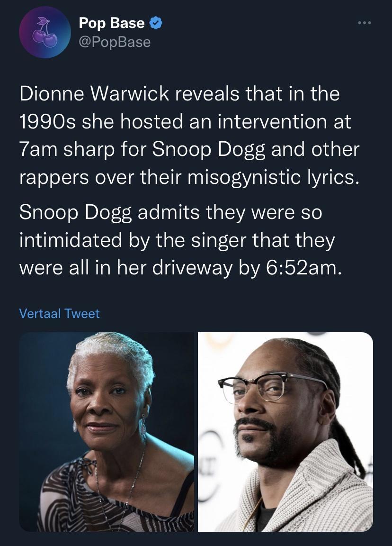
Task: Click the name "Dionne Warwick" in the tweet
Action: click(x=94, y=94)
